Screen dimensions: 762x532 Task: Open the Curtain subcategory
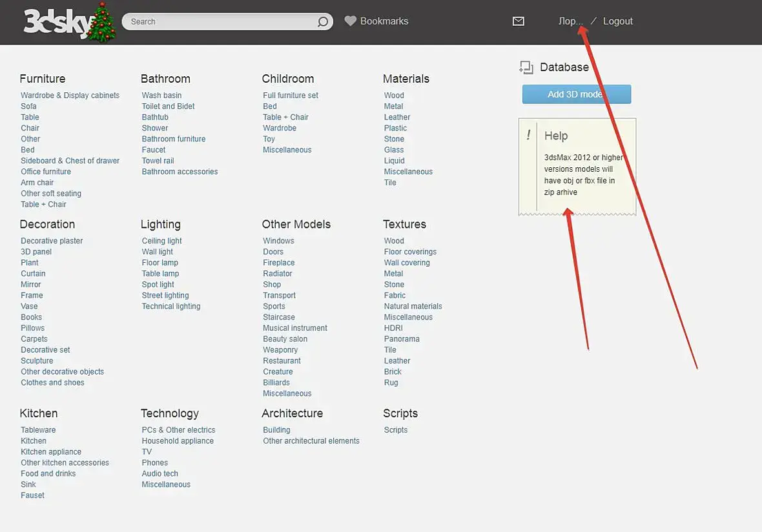pyautogui.click(x=33, y=274)
